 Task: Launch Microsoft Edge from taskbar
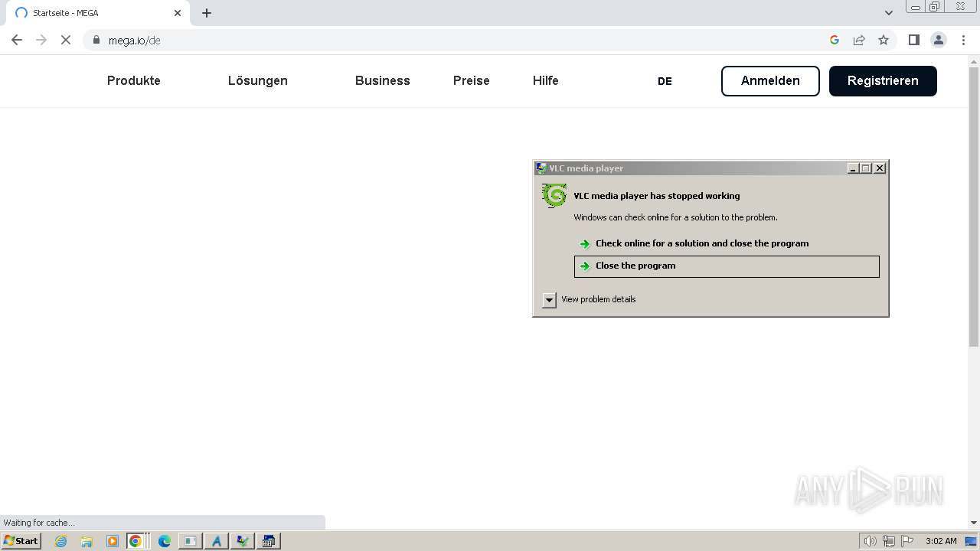coord(165,541)
